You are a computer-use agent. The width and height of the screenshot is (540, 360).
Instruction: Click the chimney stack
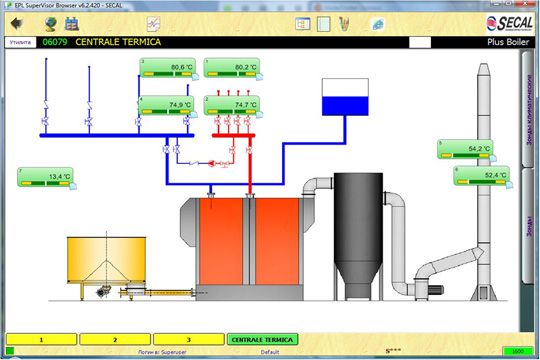484,182
